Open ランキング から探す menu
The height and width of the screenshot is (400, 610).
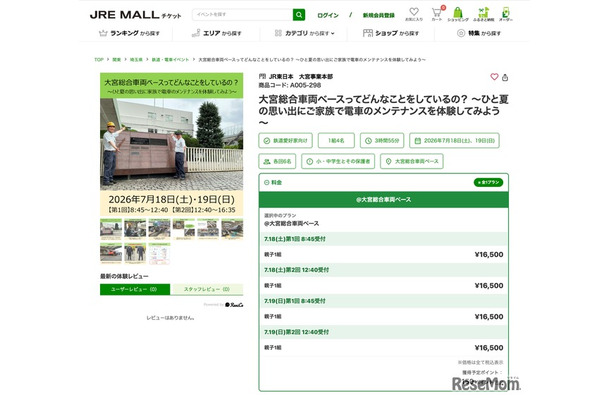click(129, 33)
